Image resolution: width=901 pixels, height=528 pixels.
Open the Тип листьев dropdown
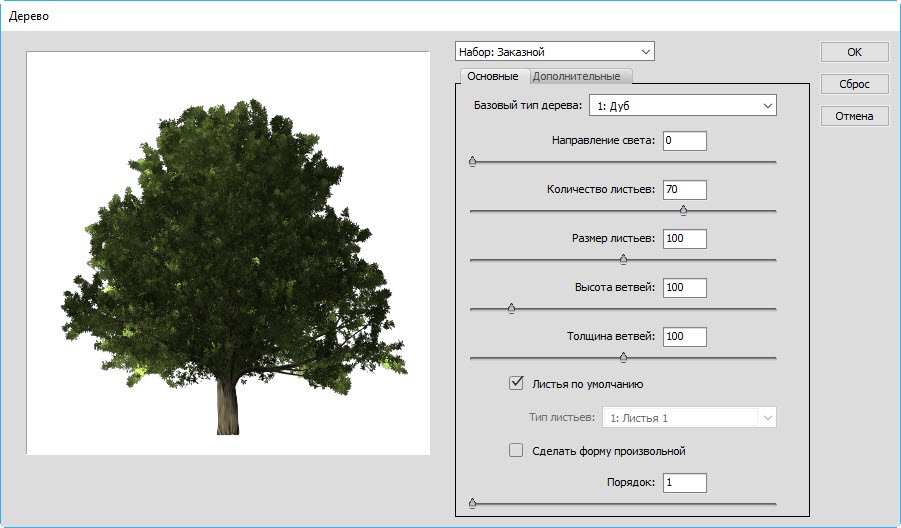point(690,417)
